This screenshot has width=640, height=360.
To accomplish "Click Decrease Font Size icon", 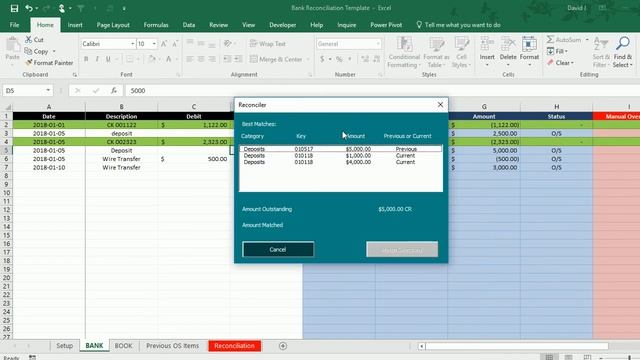I will pos(175,44).
